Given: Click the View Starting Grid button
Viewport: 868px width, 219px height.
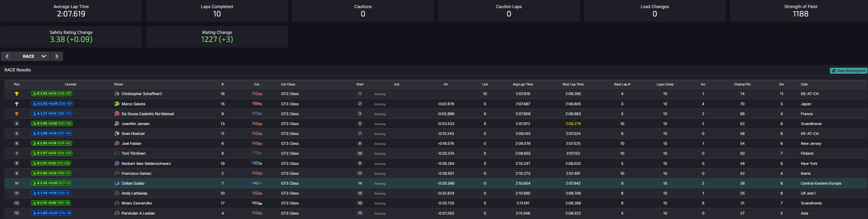Looking at the screenshot, I should [x=848, y=71].
